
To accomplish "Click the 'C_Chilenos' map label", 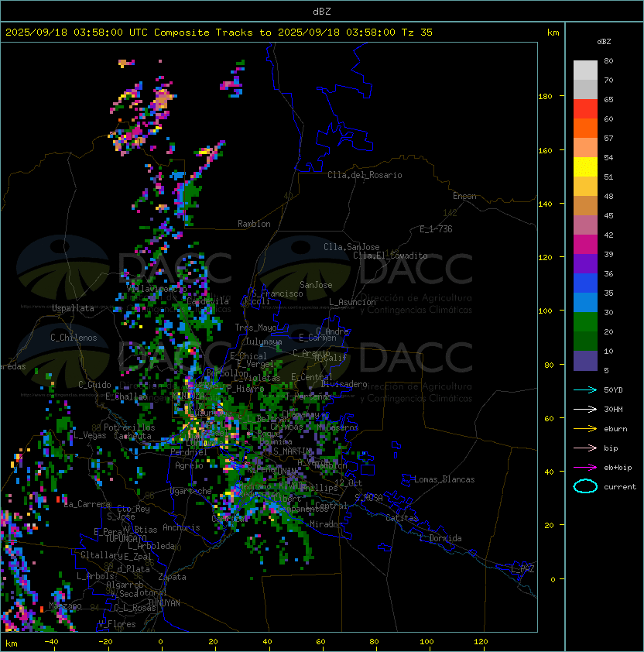I will (74, 338).
